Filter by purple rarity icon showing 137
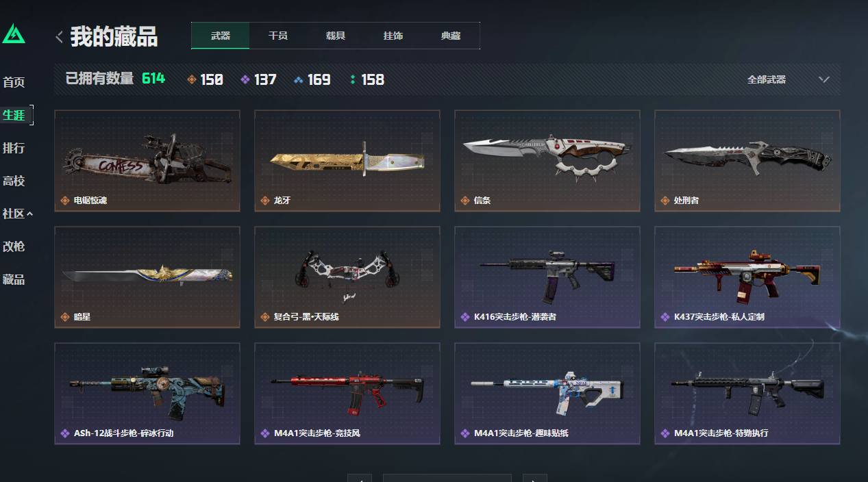The image size is (868, 482). pyautogui.click(x=245, y=79)
